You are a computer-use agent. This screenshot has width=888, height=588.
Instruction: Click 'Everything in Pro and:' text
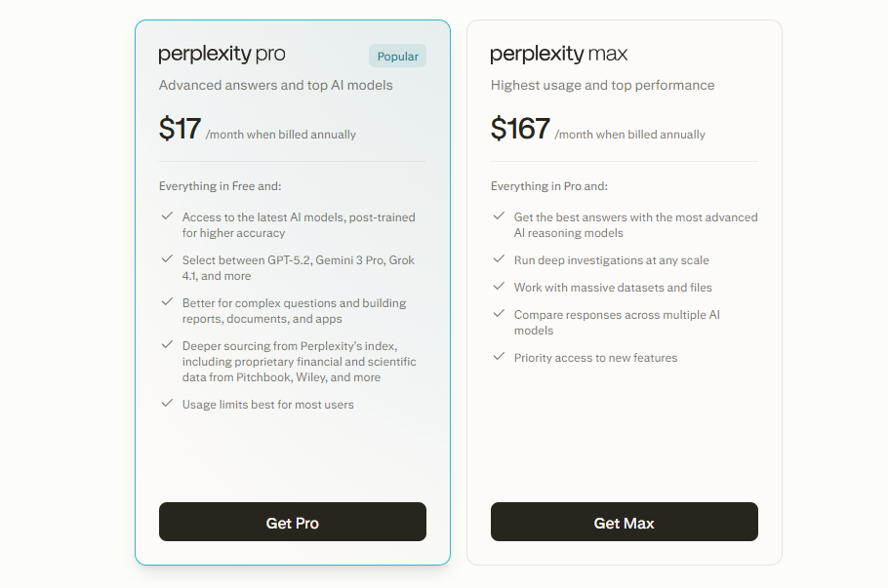tap(549, 186)
